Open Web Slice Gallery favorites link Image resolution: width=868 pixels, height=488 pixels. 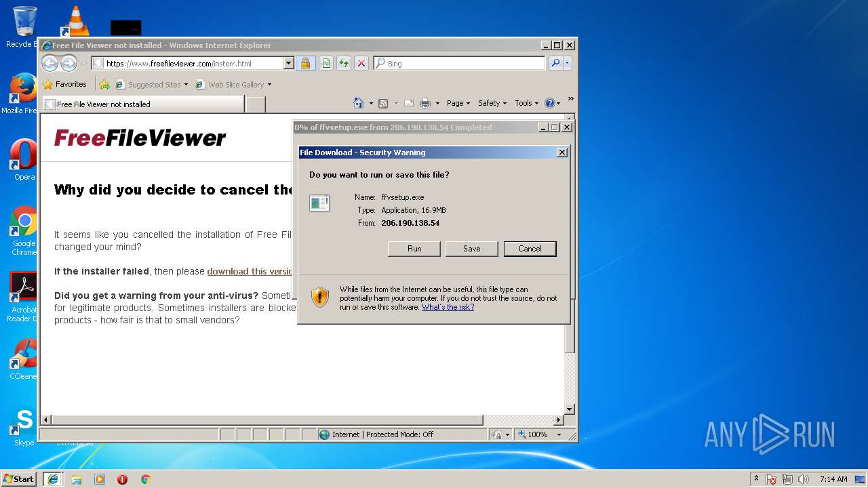229,85
